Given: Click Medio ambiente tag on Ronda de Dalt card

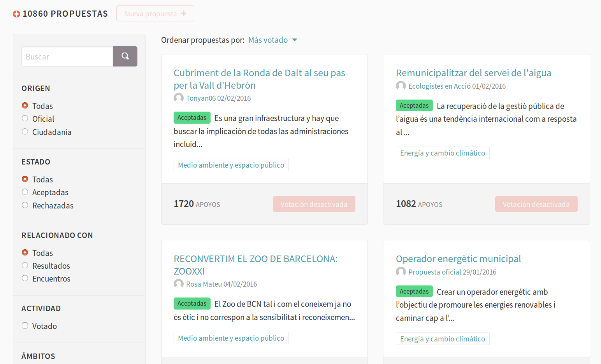Looking at the screenshot, I should pos(231,165).
